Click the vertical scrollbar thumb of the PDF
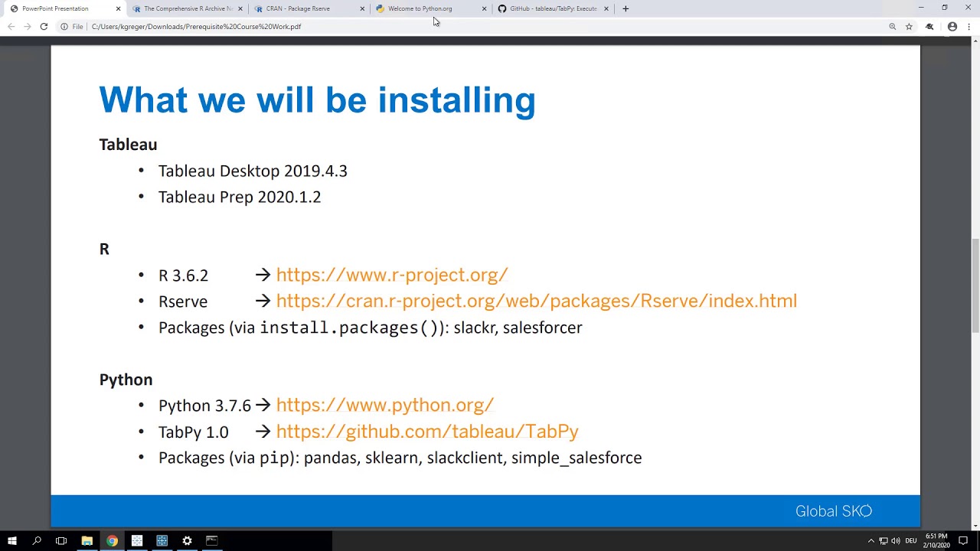This screenshot has height=551, width=980. point(975,285)
